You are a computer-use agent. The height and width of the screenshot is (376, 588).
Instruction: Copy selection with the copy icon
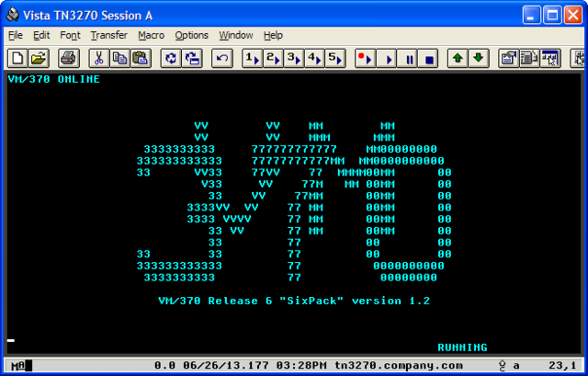pyautogui.click(x=119, y=59)
